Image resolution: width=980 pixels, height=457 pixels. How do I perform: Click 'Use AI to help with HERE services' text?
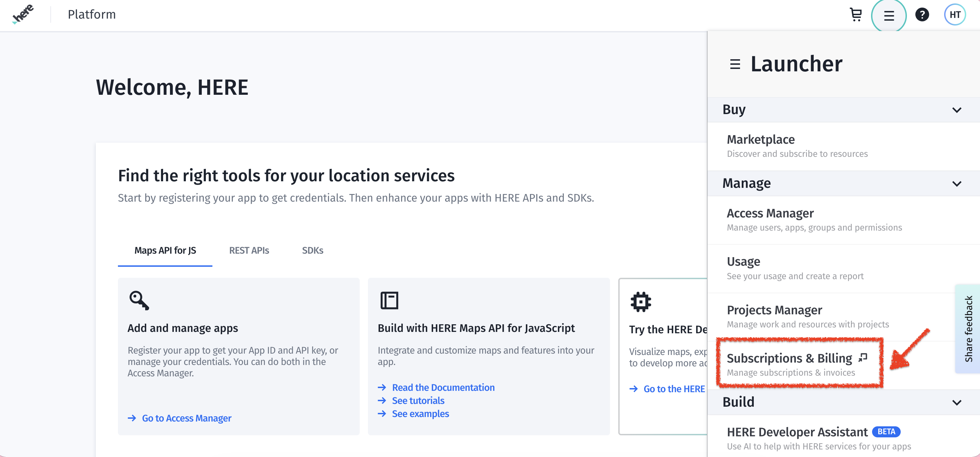(819, 446)
